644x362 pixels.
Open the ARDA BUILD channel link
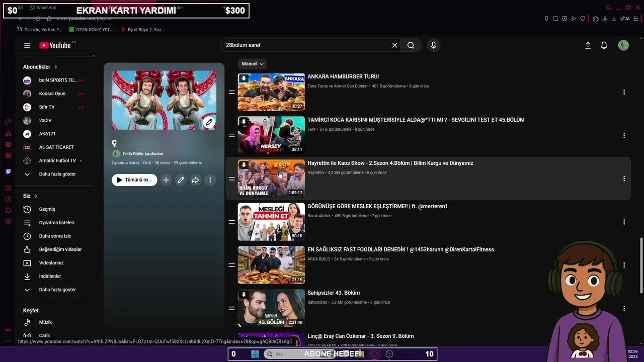(x=318, y=259)
